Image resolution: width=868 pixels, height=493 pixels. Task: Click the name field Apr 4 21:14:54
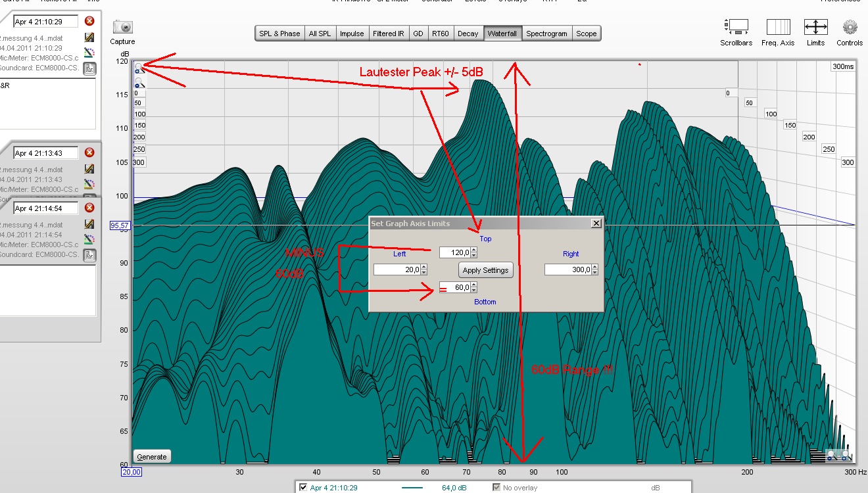pyautogui.click(x=46, y=208)
